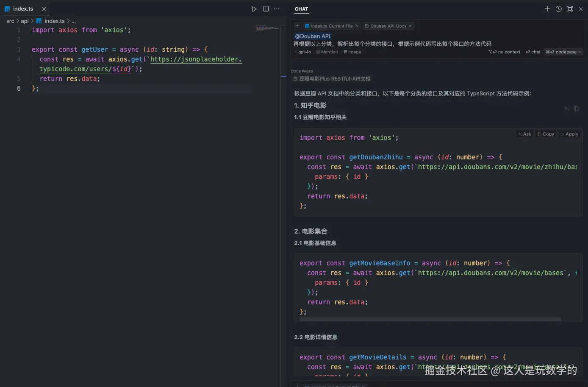588x387 pixels.
Task: Click subheading 2.2 电影详情信息
Action: [x=316, y=337]
